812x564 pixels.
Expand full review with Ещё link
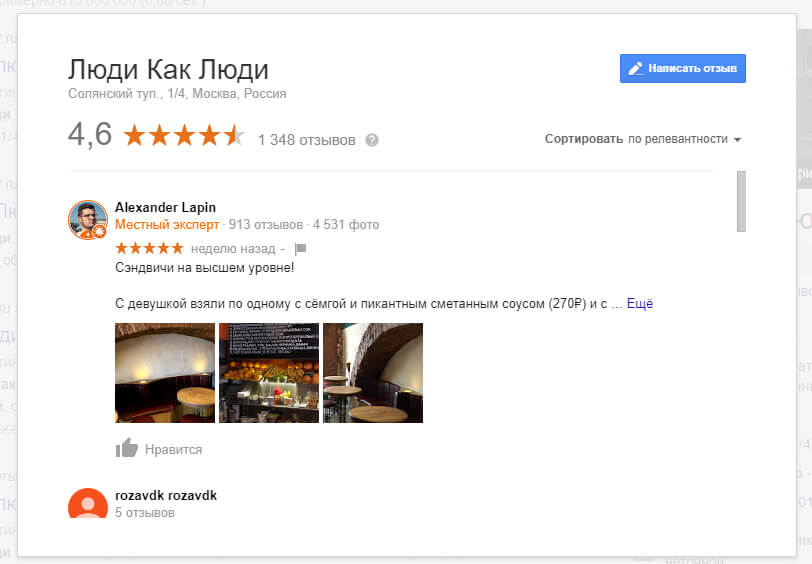pyautogui.click(x=640, y=303)
